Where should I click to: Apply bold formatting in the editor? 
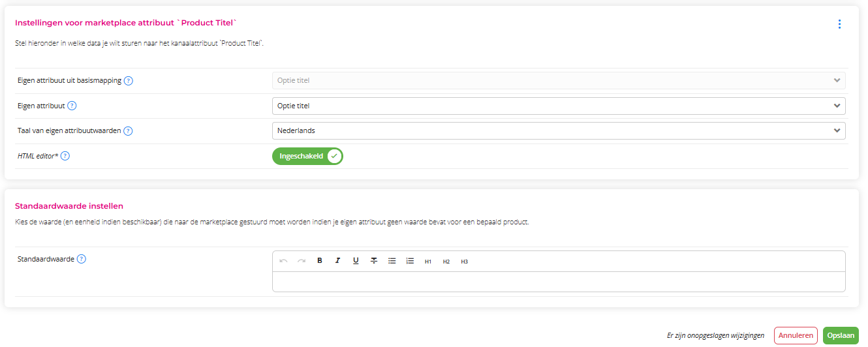(320, 261)
